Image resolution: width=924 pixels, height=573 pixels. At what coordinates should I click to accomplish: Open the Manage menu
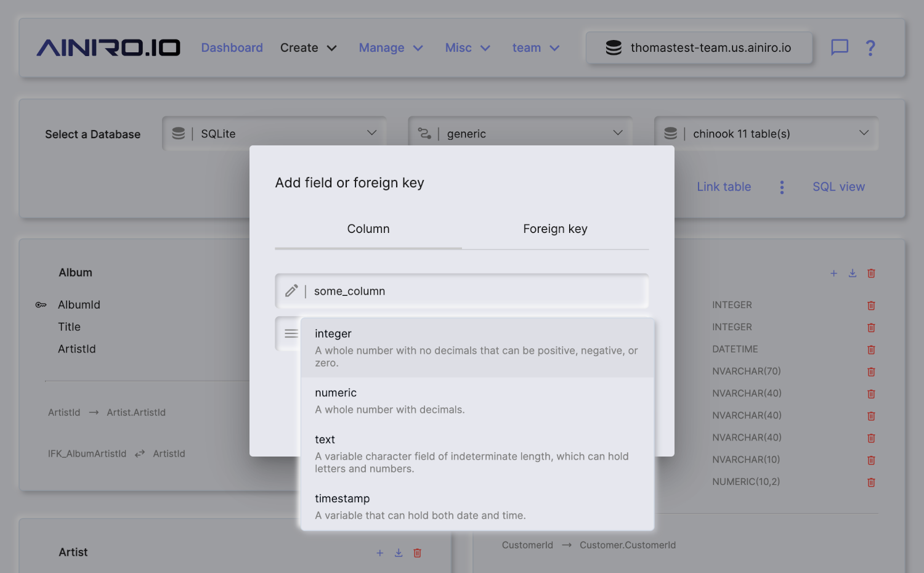click(x=391, y=47)
